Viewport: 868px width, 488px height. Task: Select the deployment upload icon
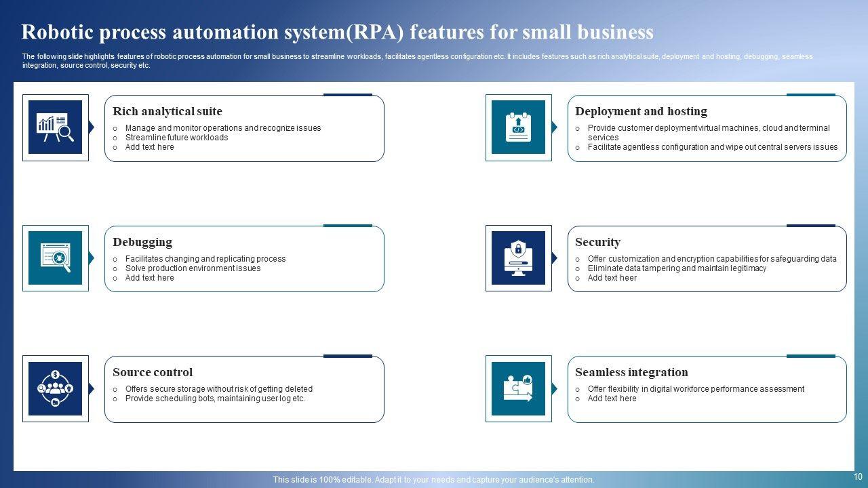(x=518, y=127)
